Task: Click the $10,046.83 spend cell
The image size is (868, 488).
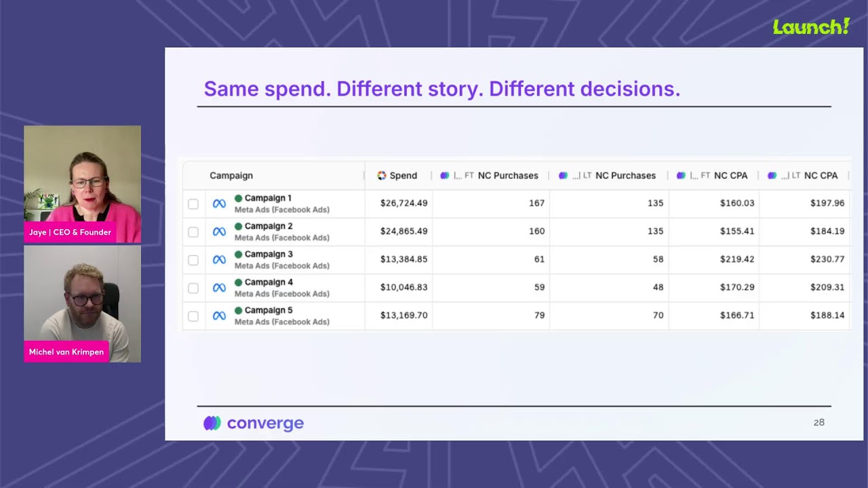Action: pos(403,287)
